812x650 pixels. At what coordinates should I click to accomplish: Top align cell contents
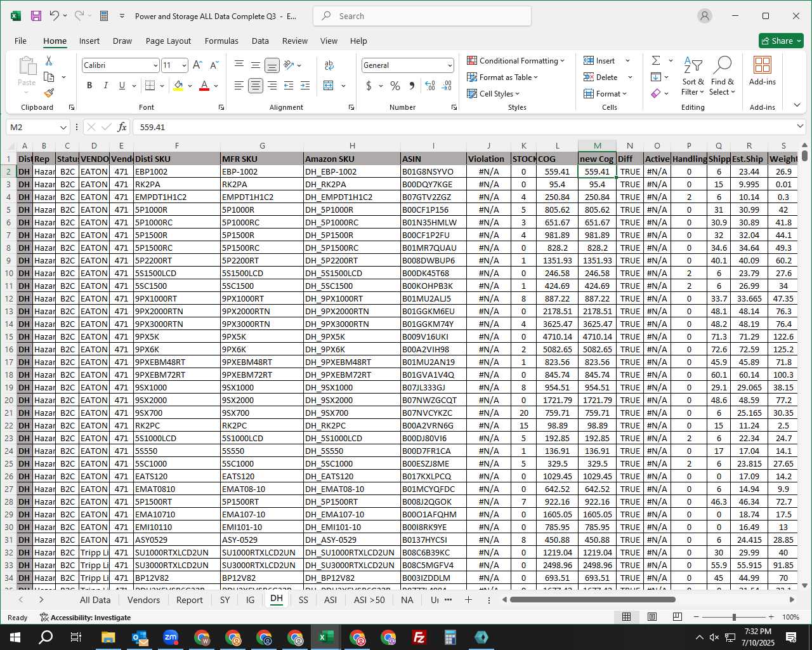[239, 65]
